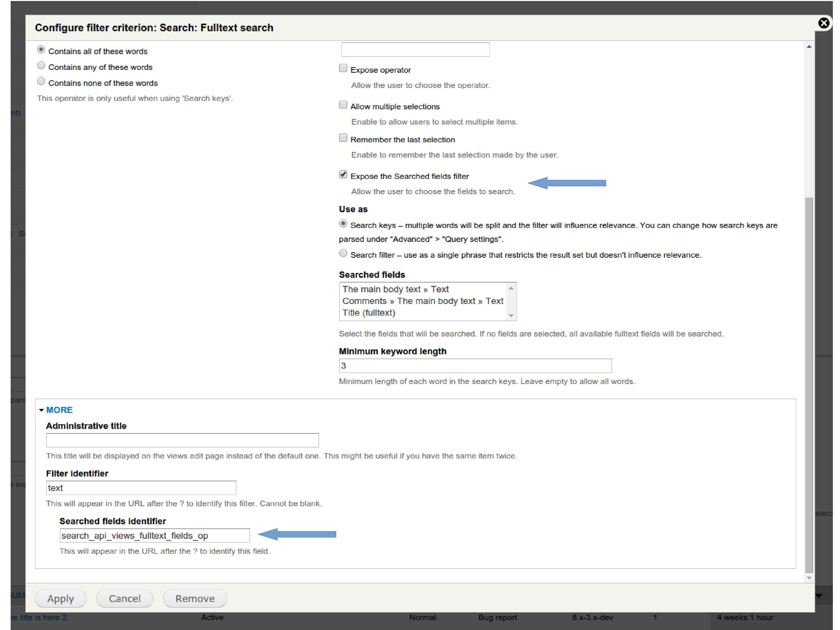Viewport: 840px width, 630px height.
Task: Select 'The main body text » Text' field
Action: pyautogui.click(x=395, y=289)
